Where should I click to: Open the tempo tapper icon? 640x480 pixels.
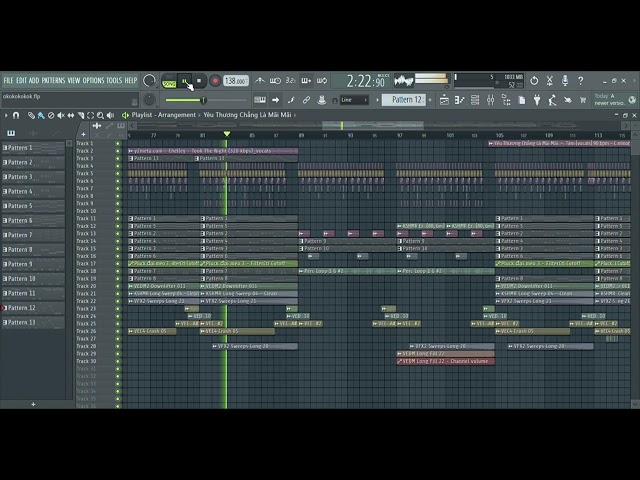[553, 100]
